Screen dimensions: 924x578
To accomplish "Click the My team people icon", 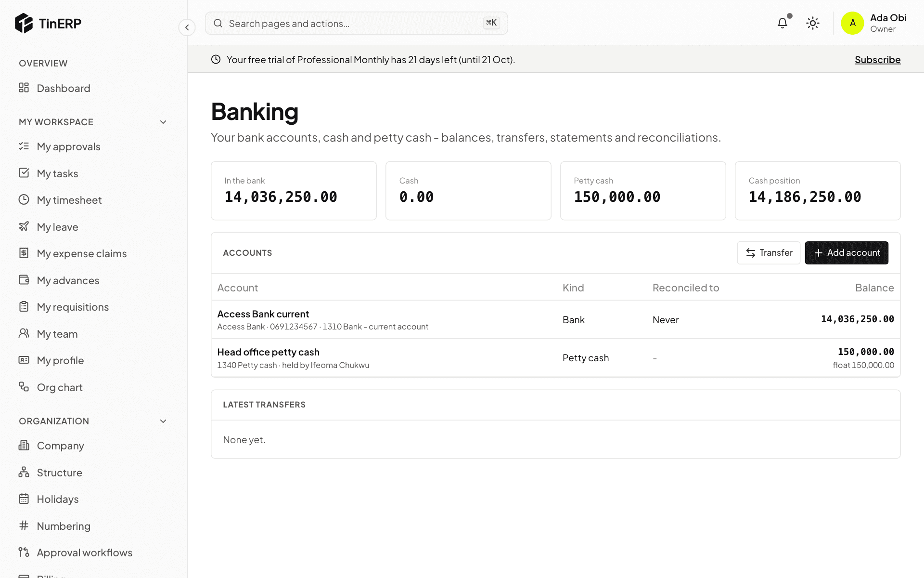I will tap(24, 333).
